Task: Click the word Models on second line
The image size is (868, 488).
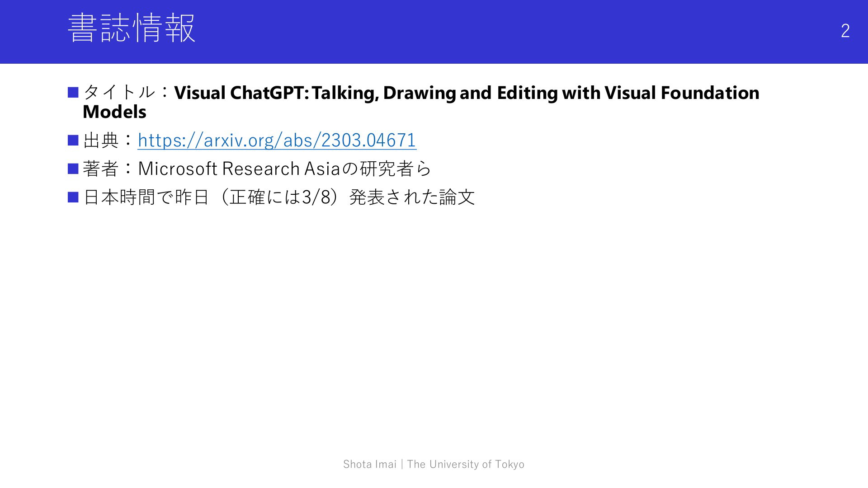Action: tap(114, 112)
